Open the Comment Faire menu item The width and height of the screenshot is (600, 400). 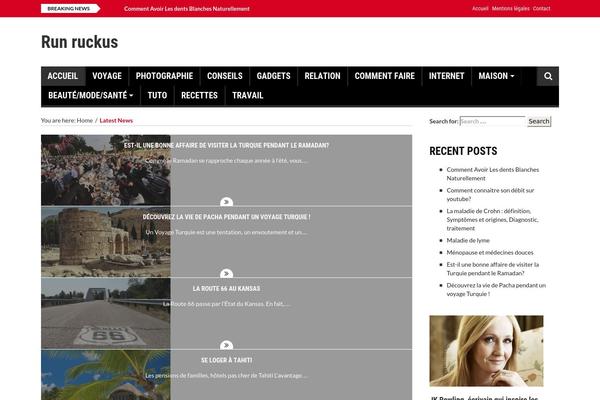[385, 76]
